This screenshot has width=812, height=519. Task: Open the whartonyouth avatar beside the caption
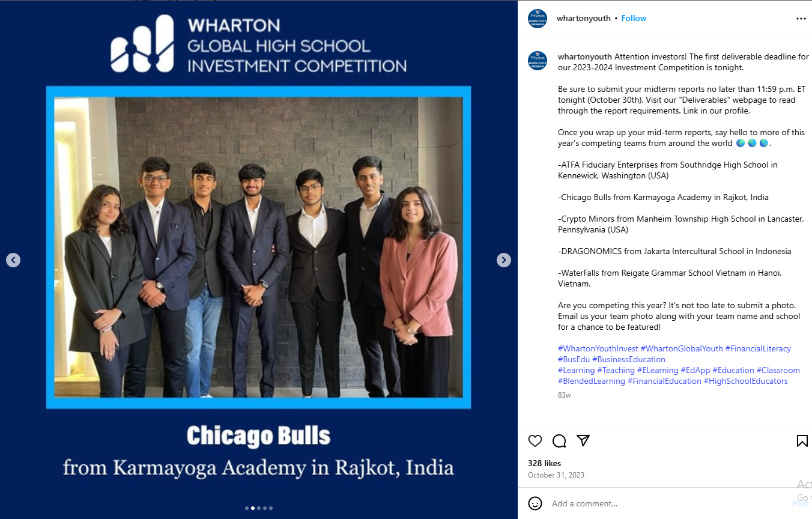(538, 61)
